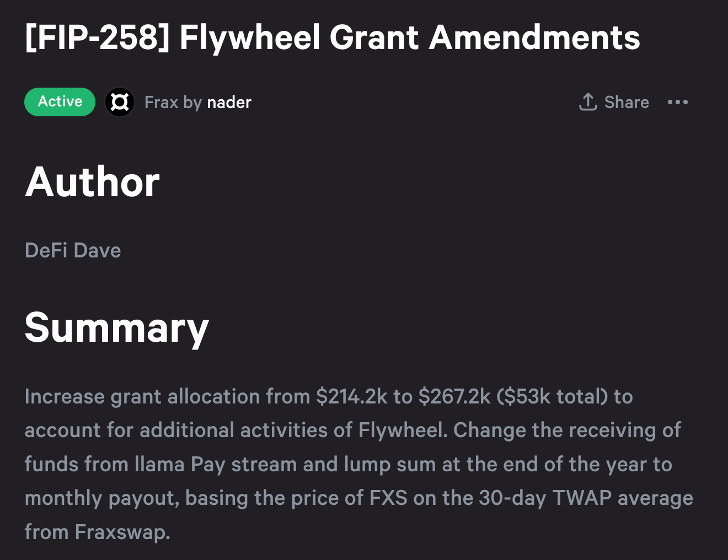Click the Summary section heading
Image resolution: width=728 pixels, height=560 pixels.
click(117, 327)
